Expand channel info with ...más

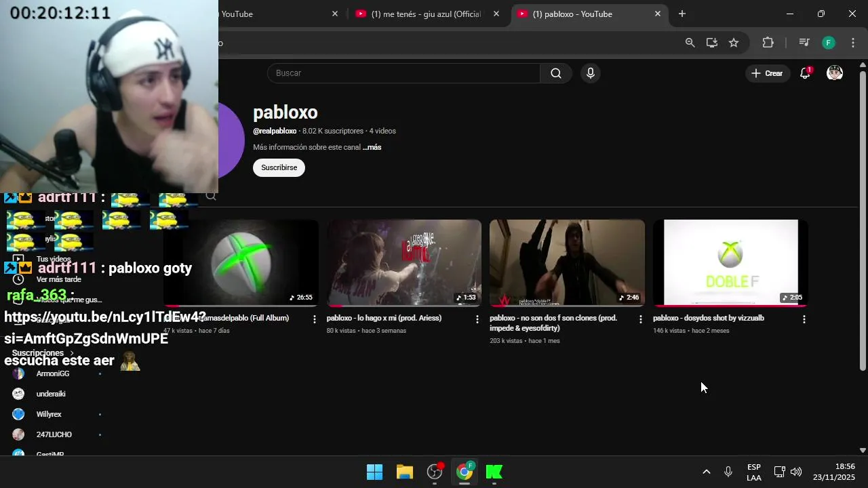click(372, 147)
